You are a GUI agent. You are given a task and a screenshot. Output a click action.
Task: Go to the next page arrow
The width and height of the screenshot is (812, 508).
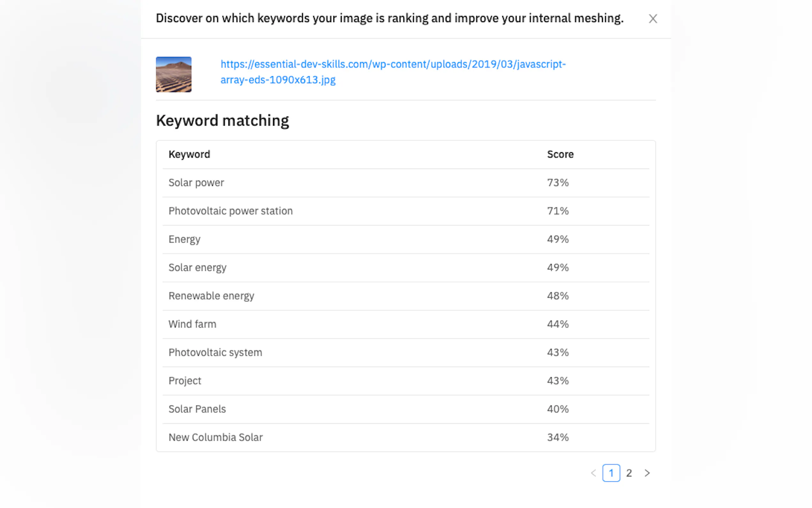[x=647, y=473]
